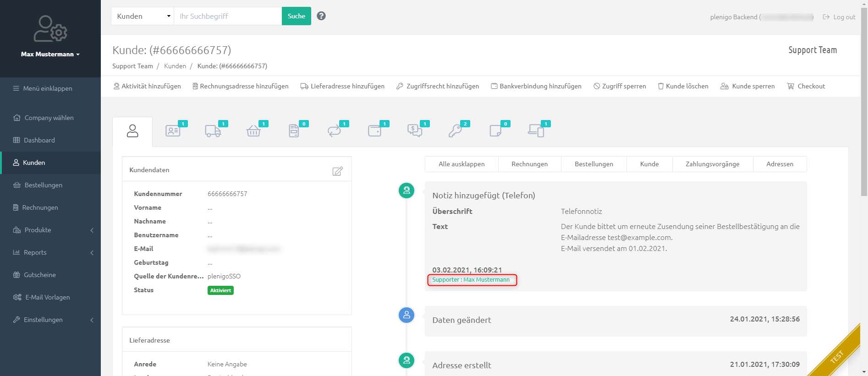Click Kunde löschen

click(x=683, y=86)
